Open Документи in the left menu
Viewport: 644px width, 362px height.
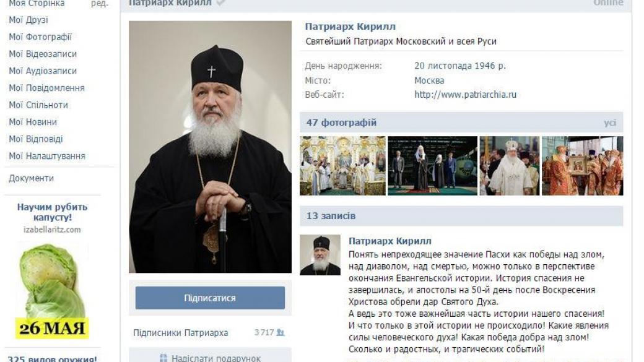(31, 178)
